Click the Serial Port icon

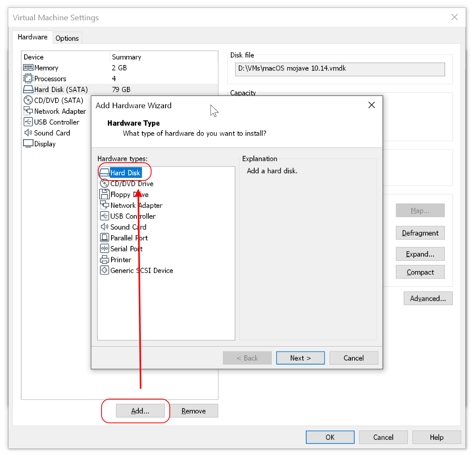pyautogui.click(x=104, y=248)
